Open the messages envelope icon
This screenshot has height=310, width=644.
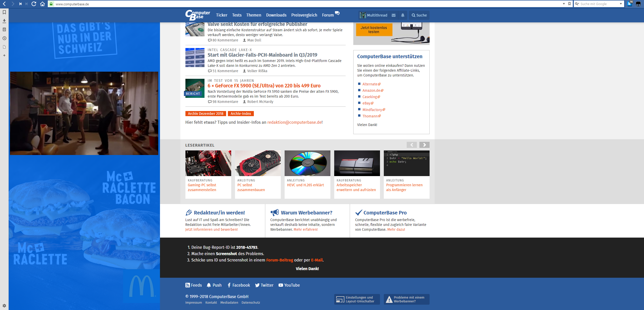click(393, 15)
